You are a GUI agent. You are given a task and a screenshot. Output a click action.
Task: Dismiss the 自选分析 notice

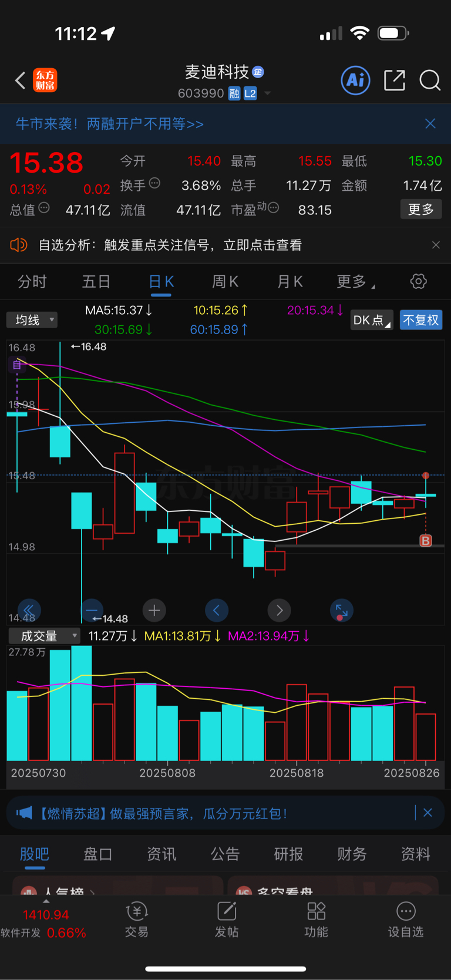(x=436, y=245)
